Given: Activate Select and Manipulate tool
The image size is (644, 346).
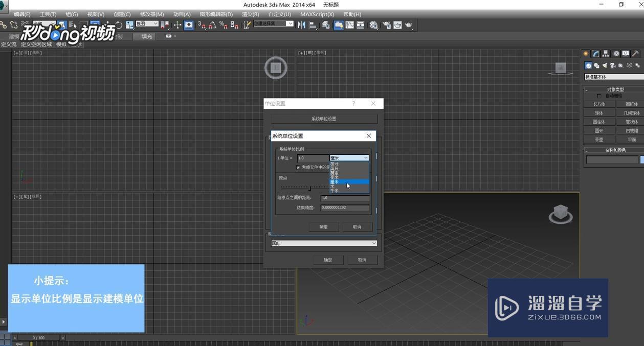Looking at the screenshot, I should [x=177, y=25].
